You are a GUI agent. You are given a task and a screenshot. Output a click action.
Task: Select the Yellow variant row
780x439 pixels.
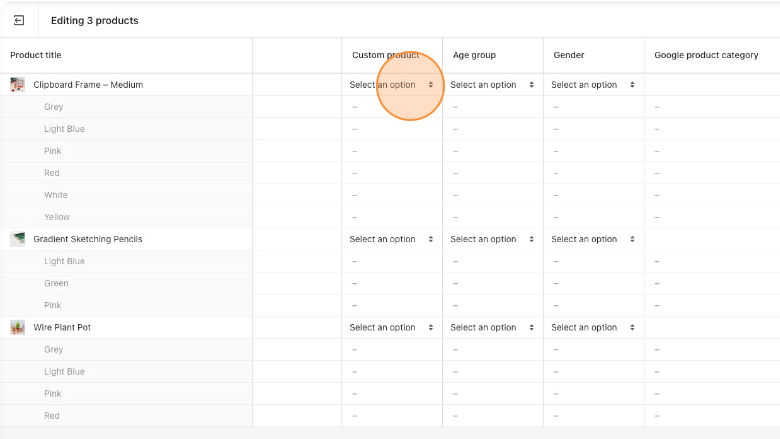pyautogui.click(x=126, y=217)
